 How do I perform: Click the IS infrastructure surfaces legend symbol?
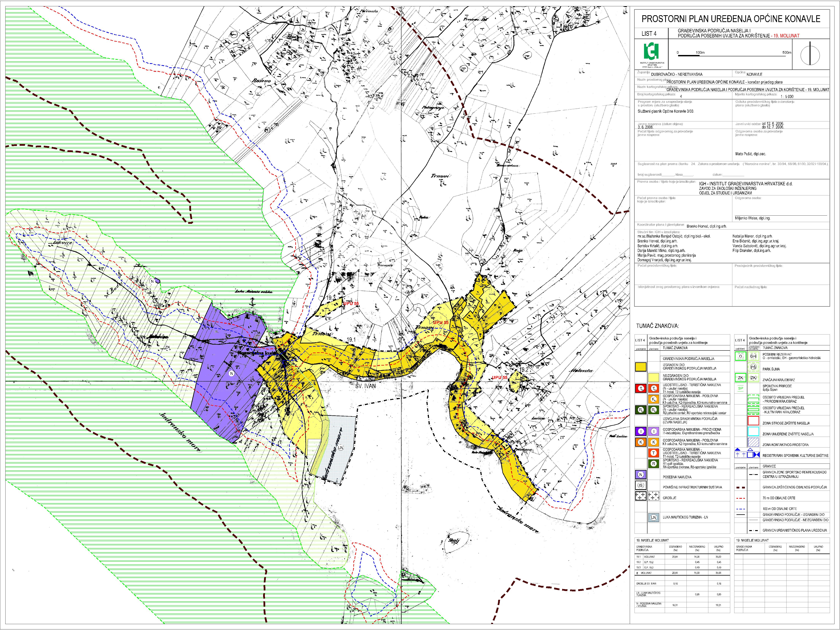click(641, 485)
